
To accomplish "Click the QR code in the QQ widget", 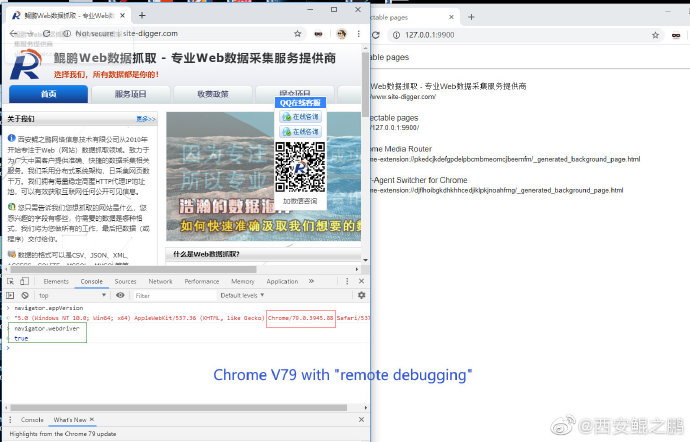I will [300, 167].
